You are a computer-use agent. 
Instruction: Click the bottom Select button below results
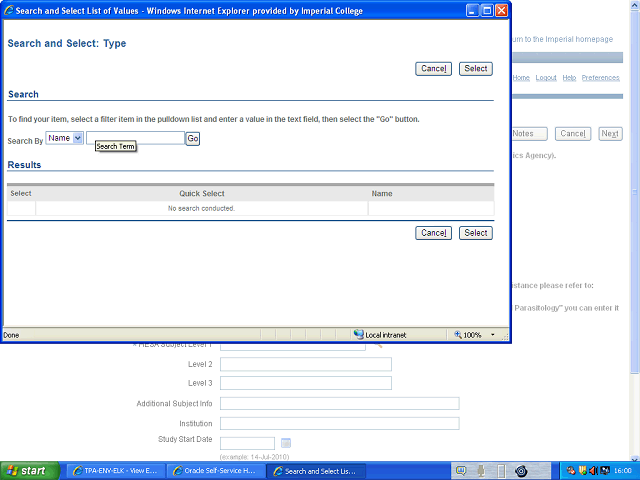(476, 232)
